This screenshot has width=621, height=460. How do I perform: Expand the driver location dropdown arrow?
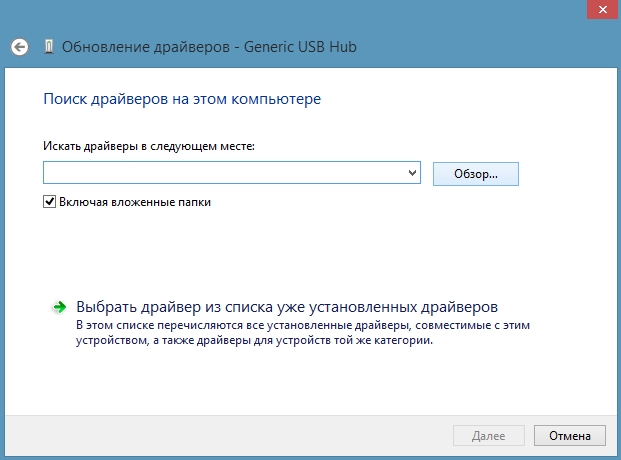pos(412,173)
